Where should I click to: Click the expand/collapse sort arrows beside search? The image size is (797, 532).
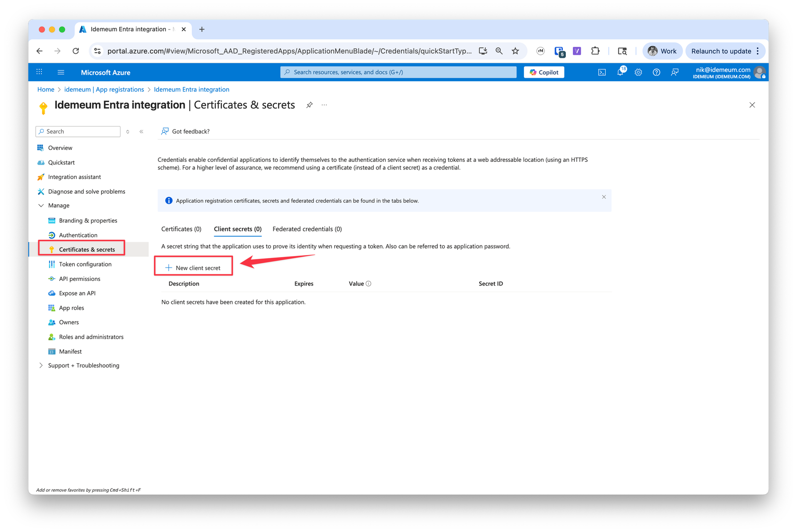(128, 132)
